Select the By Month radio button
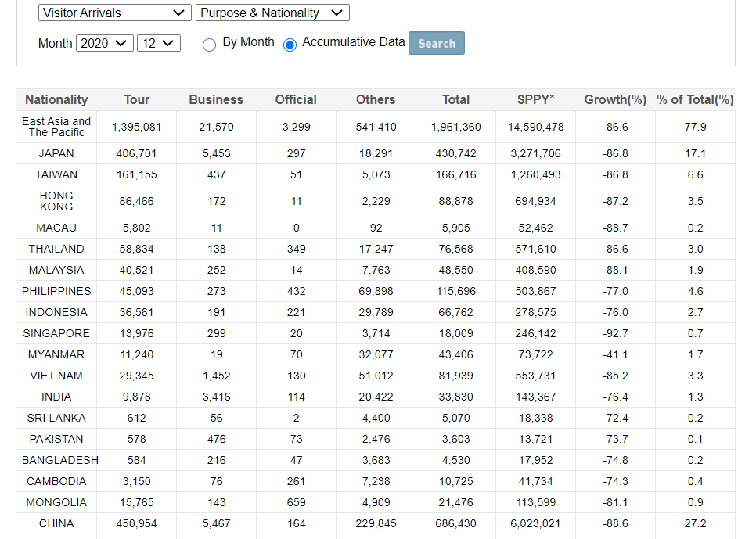Screen dimensions: 756x539 (209, 45)
